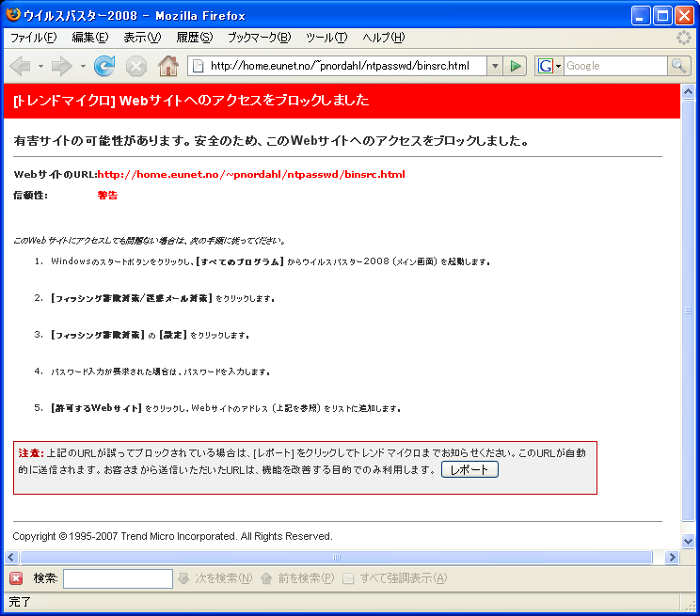Click the page icon in address bar

tap(198, 66)
